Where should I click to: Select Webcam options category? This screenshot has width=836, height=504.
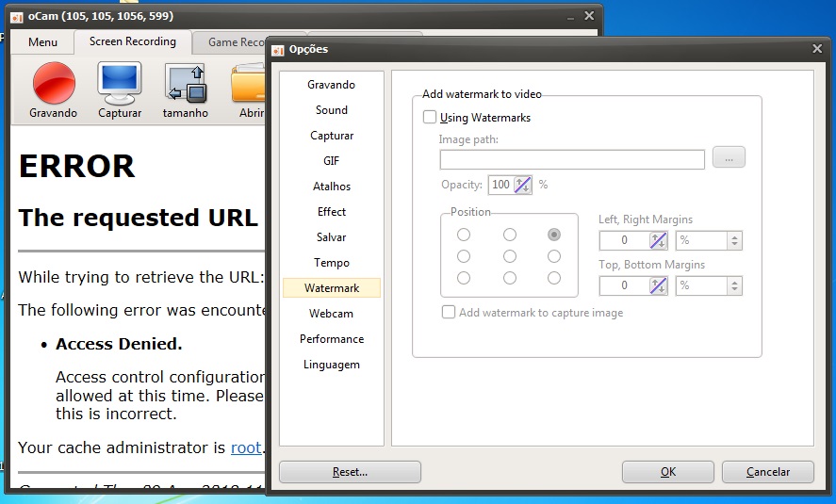(331, 314)
